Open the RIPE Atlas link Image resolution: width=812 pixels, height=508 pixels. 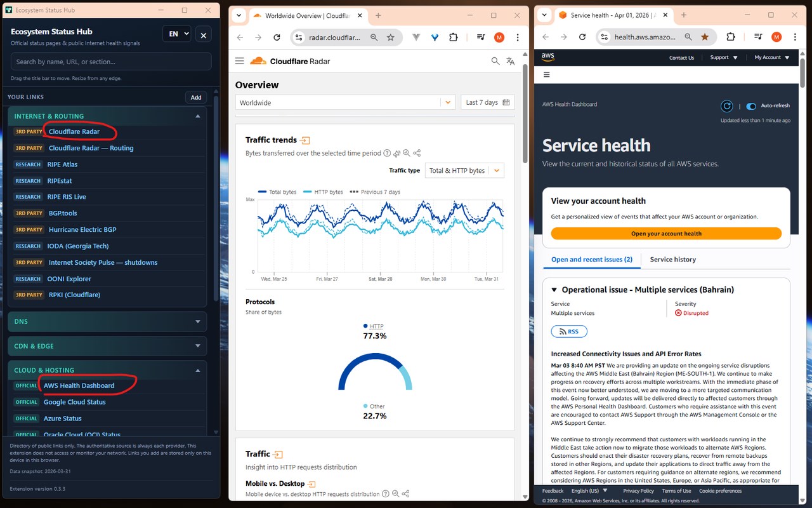pyautogui.click(x=62, y=164)
